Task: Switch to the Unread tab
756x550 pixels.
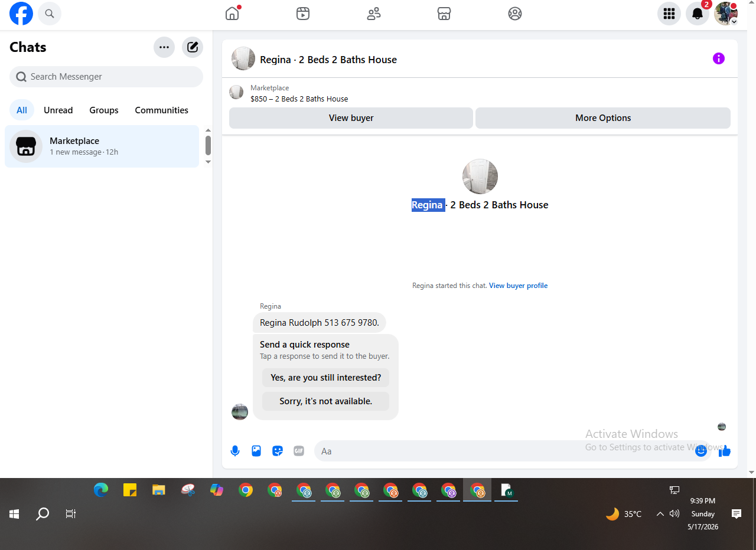Action: click(58, 110)
